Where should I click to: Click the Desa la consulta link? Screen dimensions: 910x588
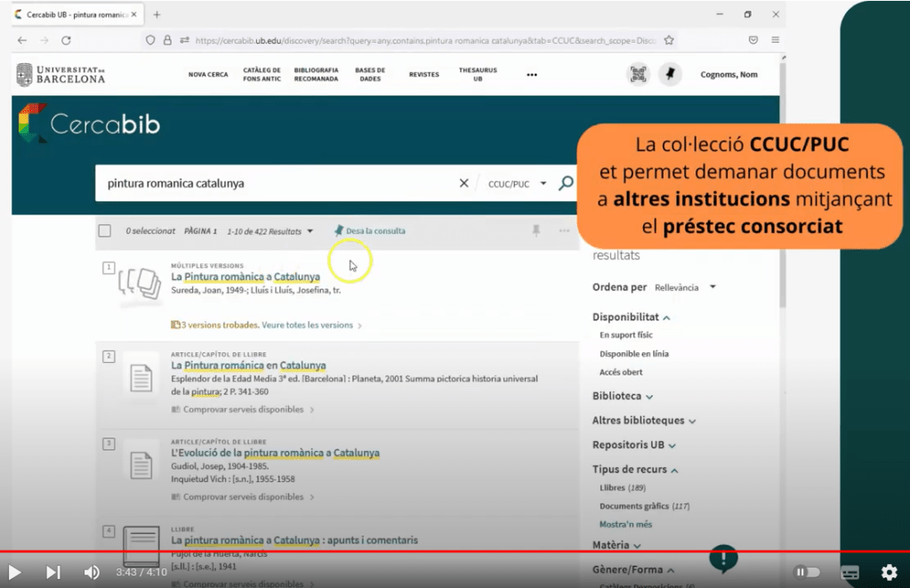coord(374,231)
